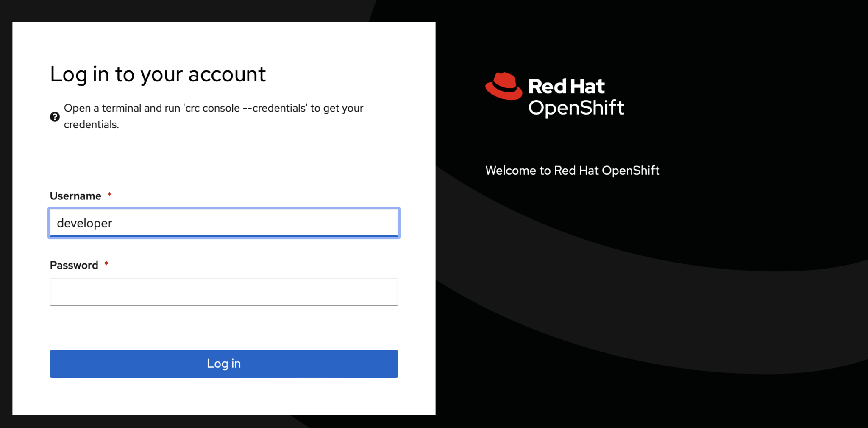Click the word "credentials." on hint's second line
The height and width of the screenshot is (428, 868).
[91, 125]
